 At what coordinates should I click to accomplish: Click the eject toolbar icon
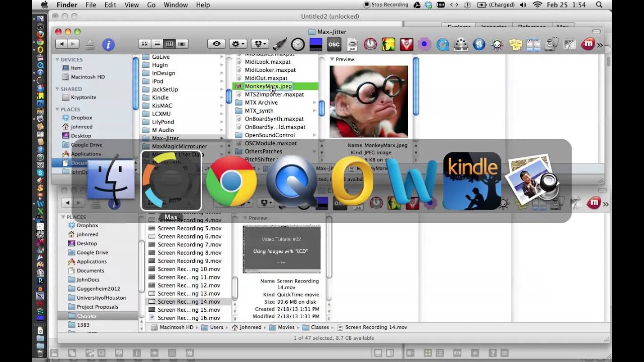[x=90, y=44]
